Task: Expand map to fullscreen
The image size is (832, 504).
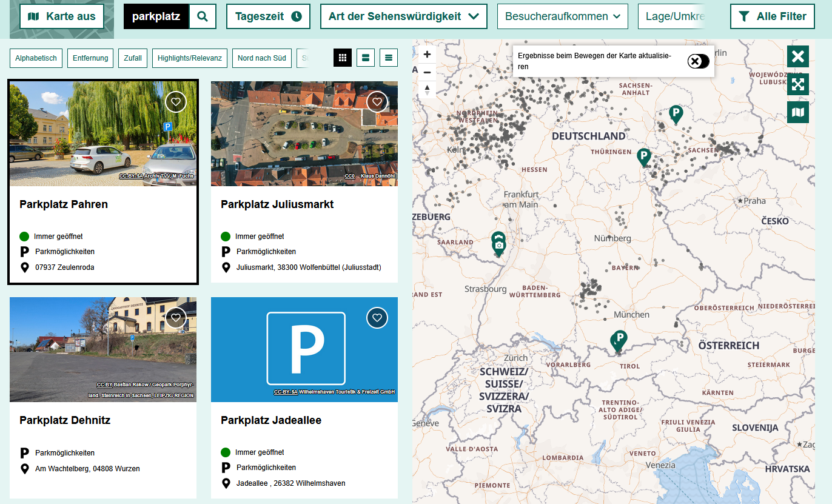Action: coord(797,84)
